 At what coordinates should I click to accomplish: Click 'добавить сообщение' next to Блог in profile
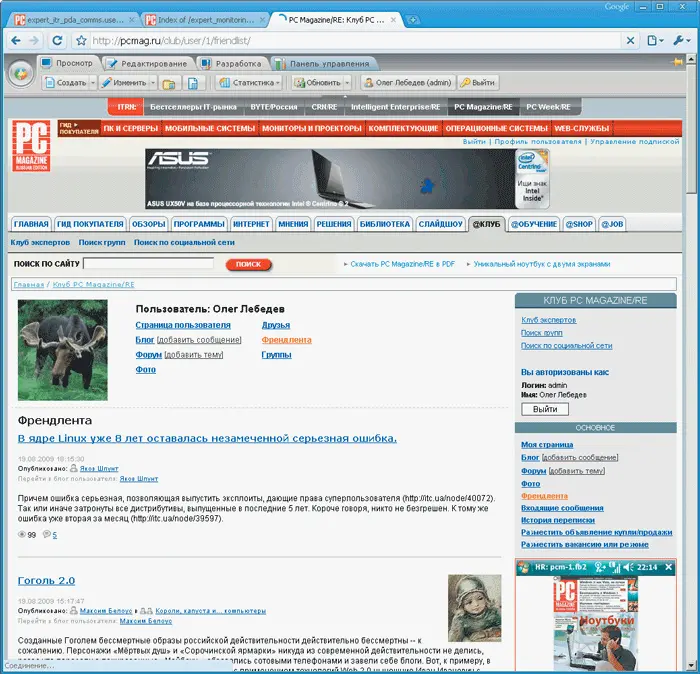tap(199, 340)
